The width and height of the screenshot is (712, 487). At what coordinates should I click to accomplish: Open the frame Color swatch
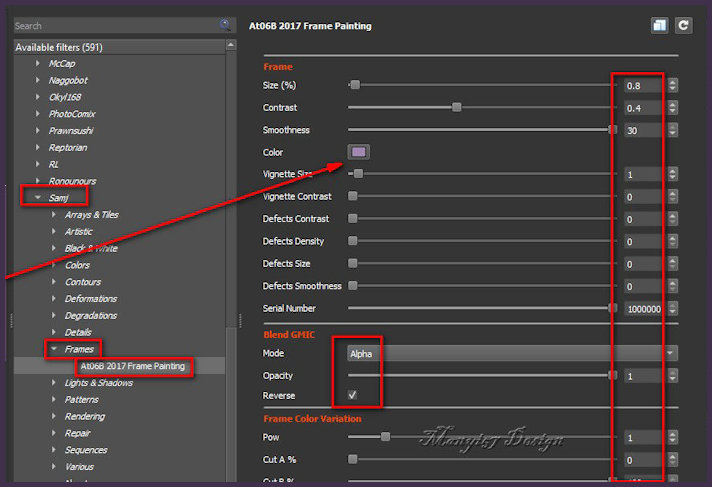pyautogui.click(x=359, y=152)
